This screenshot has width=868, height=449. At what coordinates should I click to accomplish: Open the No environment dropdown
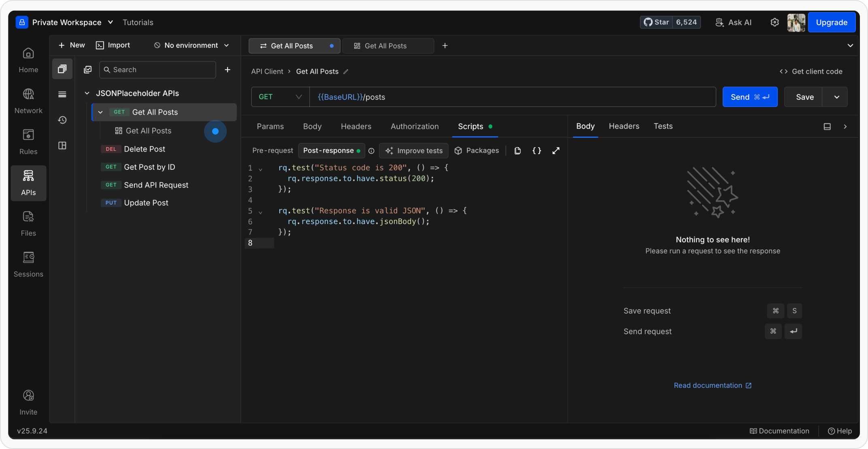[x=191, y=45]
